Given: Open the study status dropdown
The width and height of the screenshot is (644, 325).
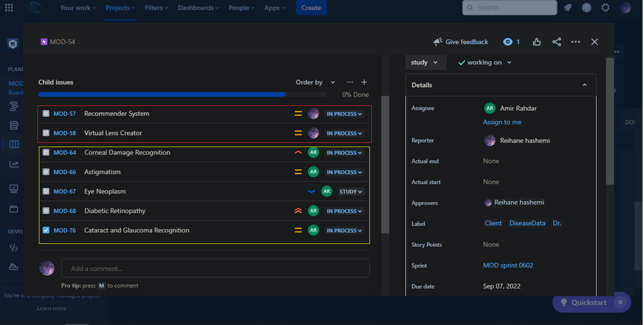Looking at the screenshot, I should coord(425,63).
